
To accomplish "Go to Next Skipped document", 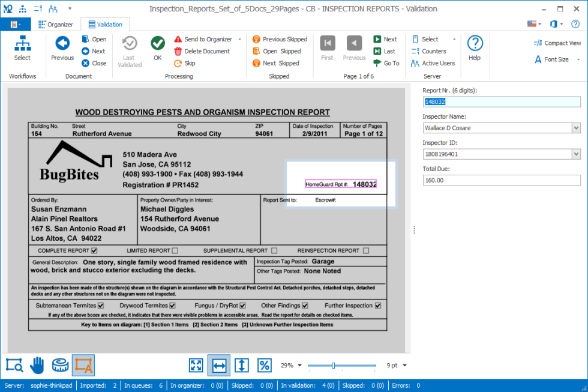I will 276,63.
